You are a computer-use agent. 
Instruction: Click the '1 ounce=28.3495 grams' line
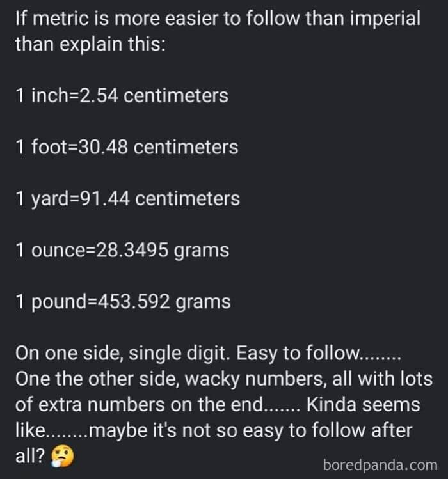pos(122,250)
